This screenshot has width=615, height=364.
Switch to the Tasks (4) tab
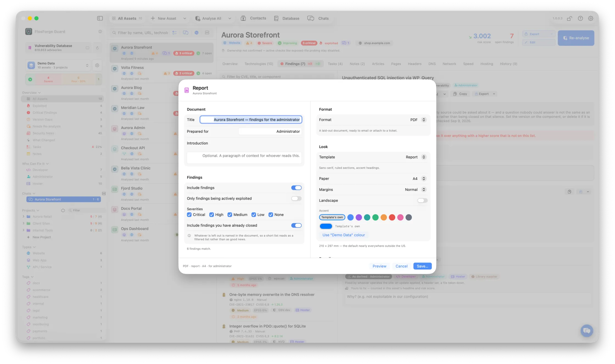click(335, 64)
